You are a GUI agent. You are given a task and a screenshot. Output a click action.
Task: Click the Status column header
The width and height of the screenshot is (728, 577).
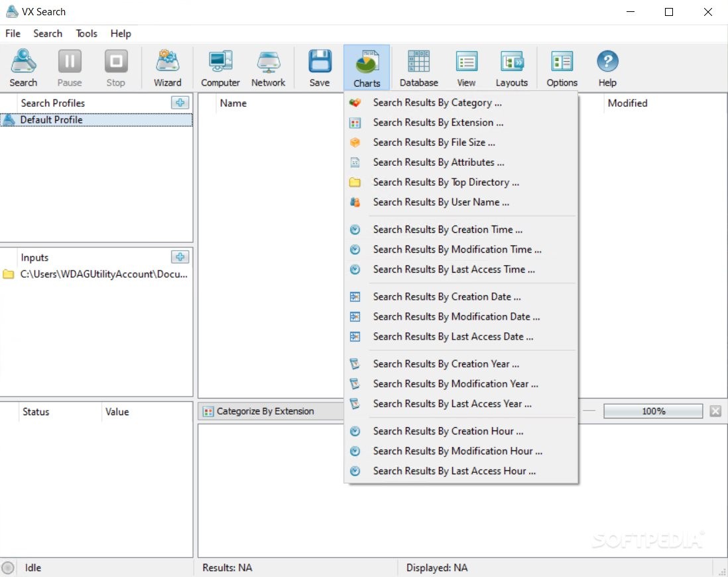point(36,412)
